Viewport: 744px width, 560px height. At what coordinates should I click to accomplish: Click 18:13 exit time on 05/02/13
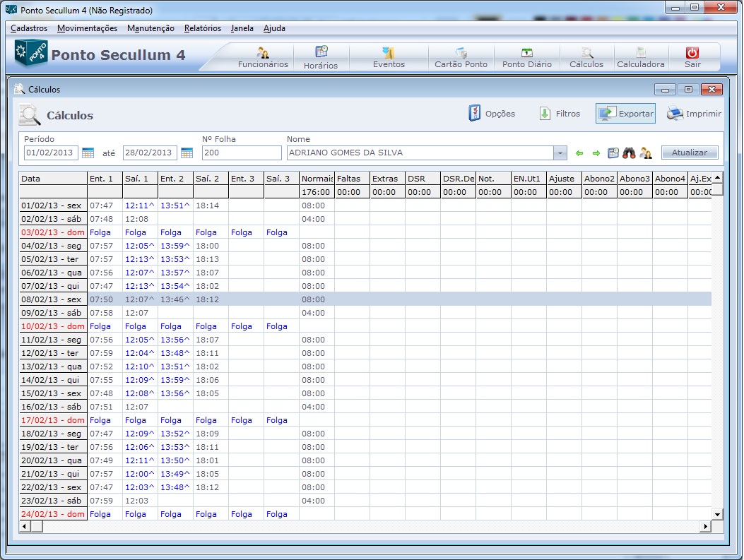(x=211, y=259)
